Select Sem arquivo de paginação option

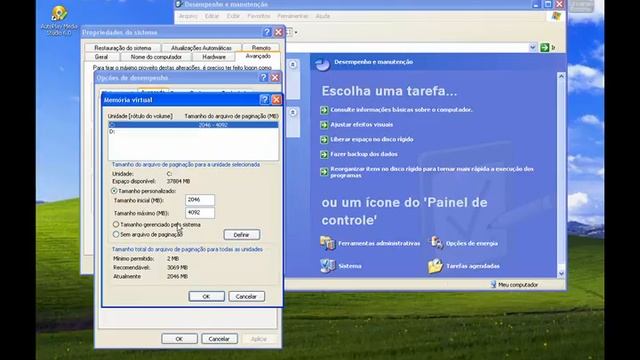116,234
